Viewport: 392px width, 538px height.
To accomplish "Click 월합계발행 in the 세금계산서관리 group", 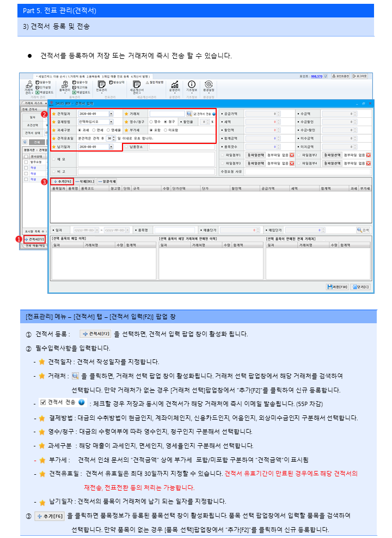I will coord(155,83).
